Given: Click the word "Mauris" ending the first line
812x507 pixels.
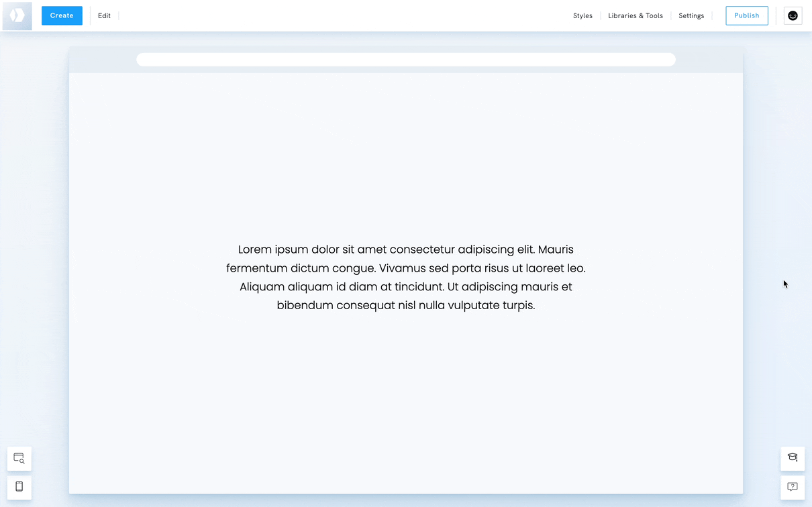Looking at the screenshot, I should (556, 249).
